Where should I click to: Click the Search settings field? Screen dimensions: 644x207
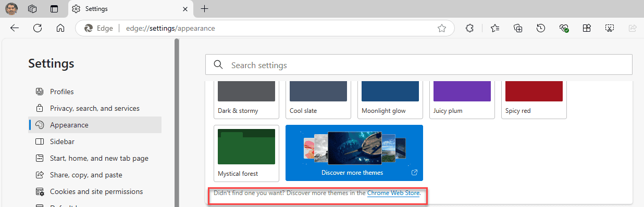(418, 65)
